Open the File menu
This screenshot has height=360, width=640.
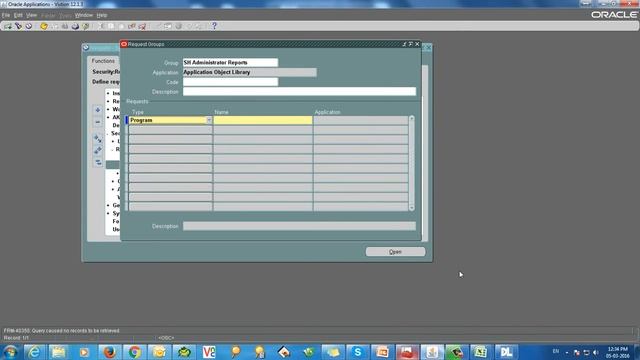[x=6, y=15]
